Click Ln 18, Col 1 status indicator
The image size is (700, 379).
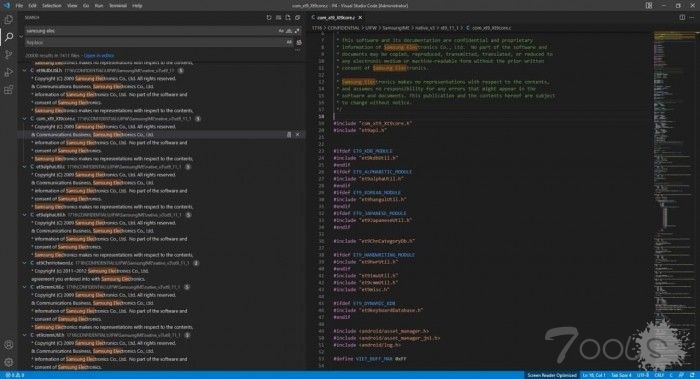tap(594, 375)
